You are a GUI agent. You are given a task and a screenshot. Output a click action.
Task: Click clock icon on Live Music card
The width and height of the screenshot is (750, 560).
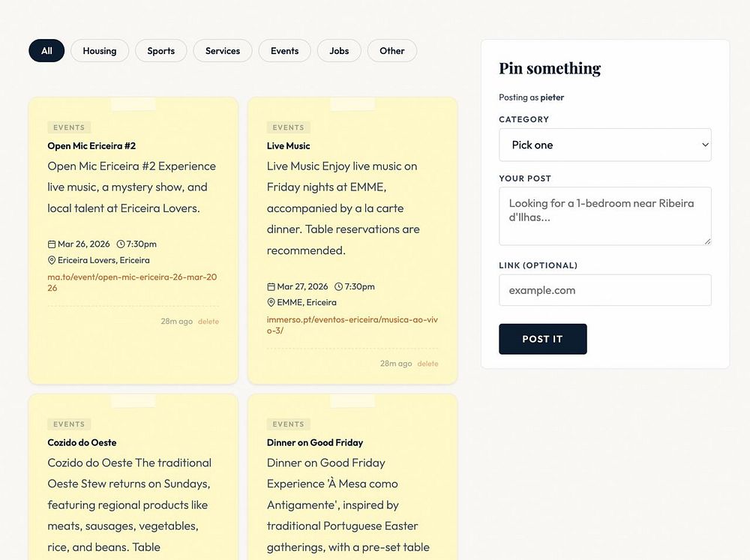click(x=338, y=287)
